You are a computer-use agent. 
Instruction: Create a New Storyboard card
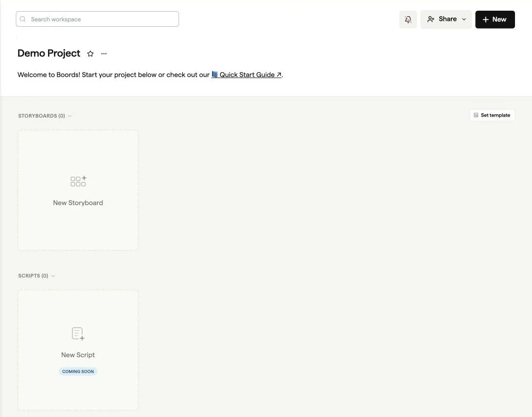78,190
